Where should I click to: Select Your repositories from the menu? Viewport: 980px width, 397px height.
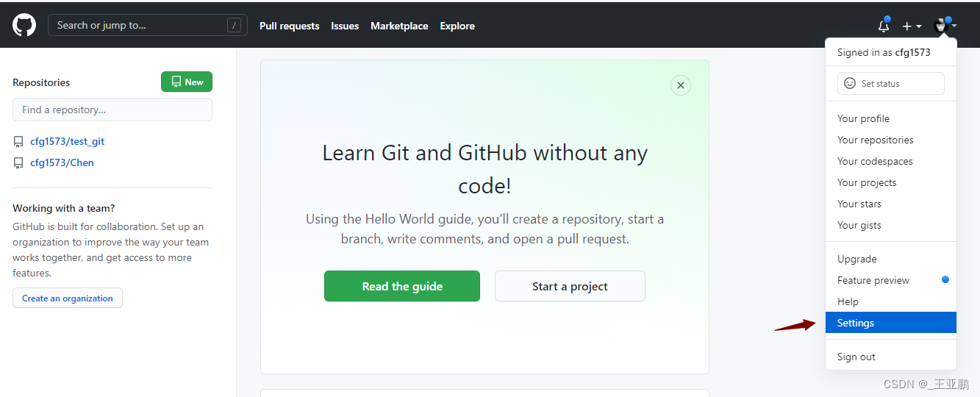pos(891,140)
